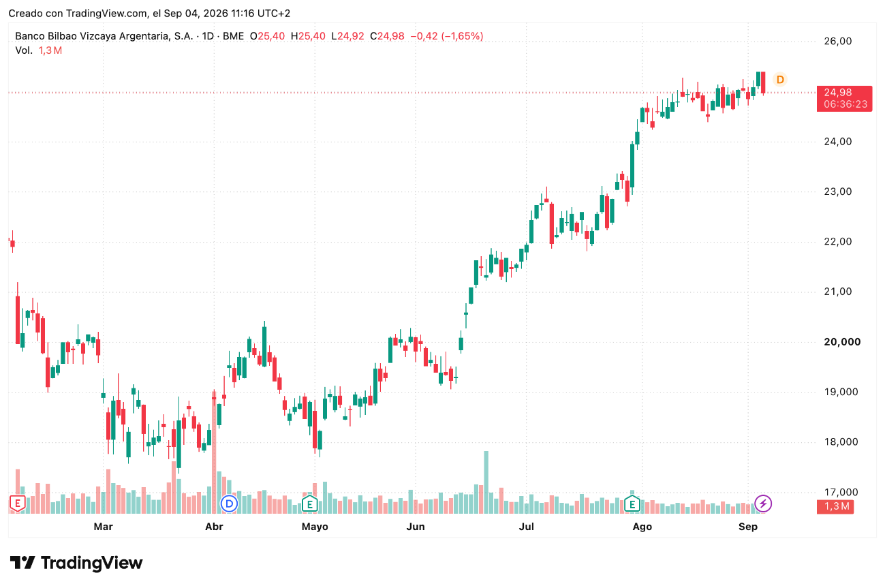Click the O25,40 open price value
This screenshot has width=885, height=588.
(x=268, y=36)
